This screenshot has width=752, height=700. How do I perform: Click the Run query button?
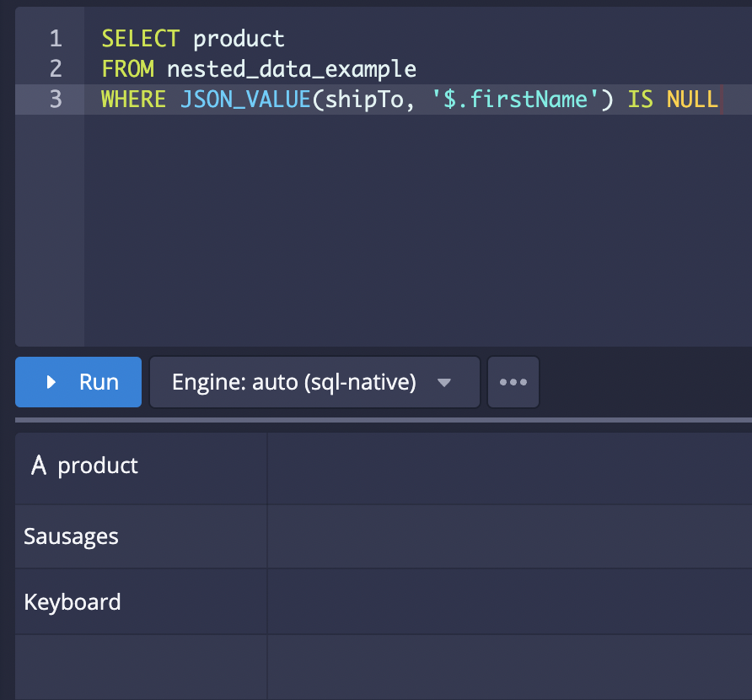78,382
